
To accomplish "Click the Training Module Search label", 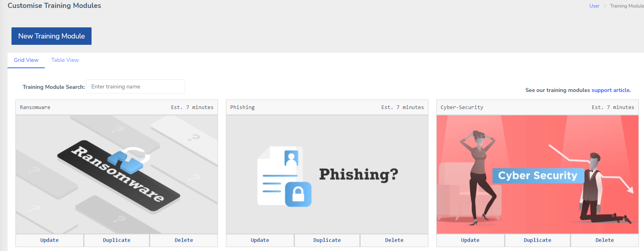I will (54, 87).
